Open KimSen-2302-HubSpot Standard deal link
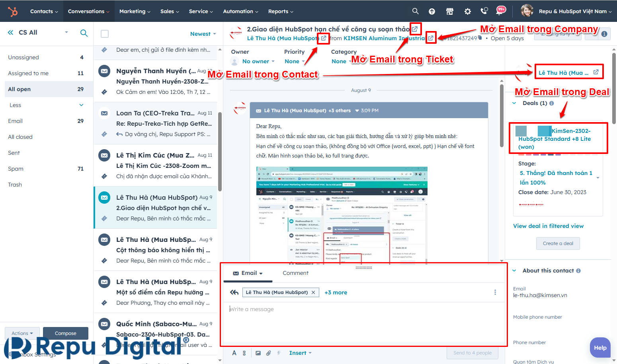Viewport: 617px width, 364px height. [555, 139]
